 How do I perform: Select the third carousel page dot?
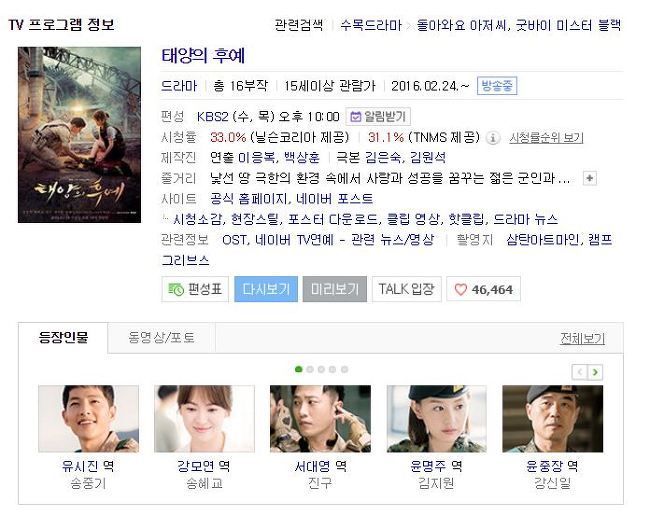321,369
